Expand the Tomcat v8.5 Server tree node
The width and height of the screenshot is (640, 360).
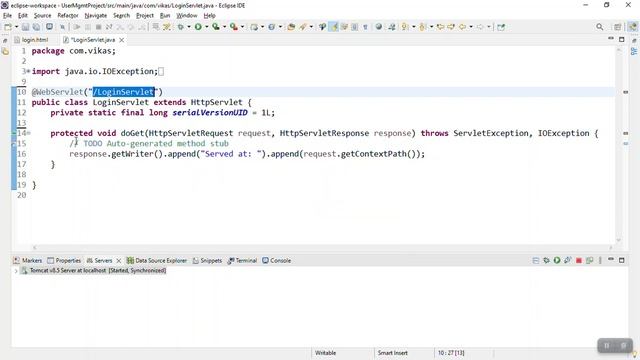[x=16, y=271]
